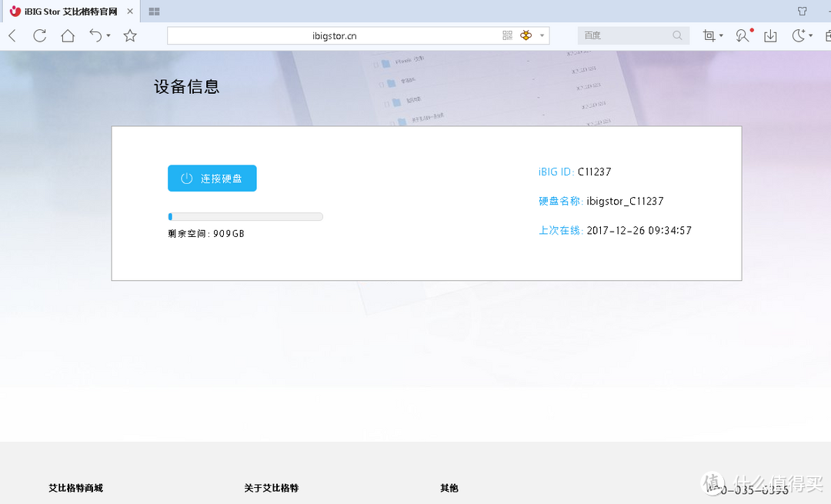Open the 其他 footer link
Image resolution: width=831 pixels, height=504 pixels.
449,488
